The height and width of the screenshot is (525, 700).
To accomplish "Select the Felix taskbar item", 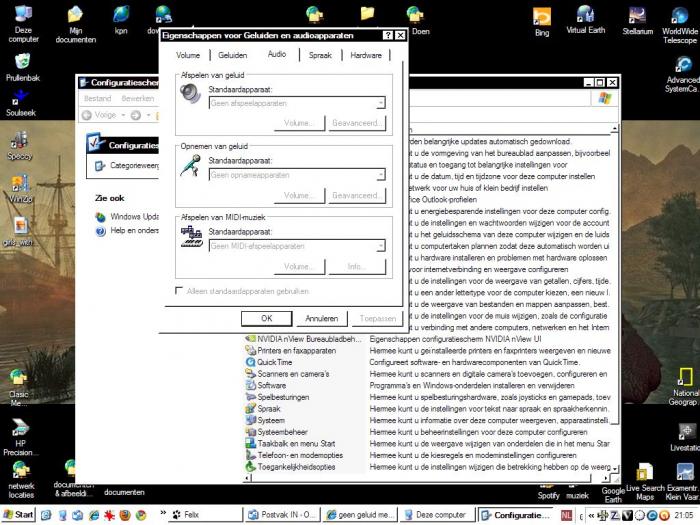I will 206,515.
